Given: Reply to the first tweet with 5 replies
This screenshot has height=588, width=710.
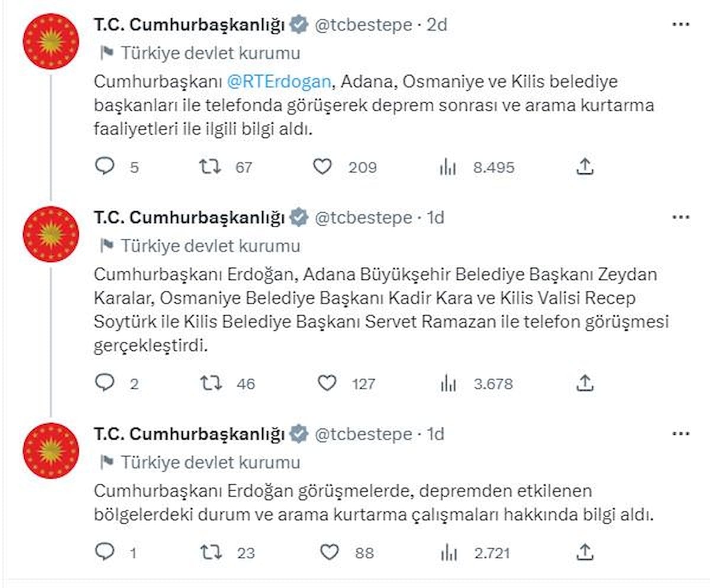Looking at the screenshot, I should pyautogui.click(x=105, y=167).
